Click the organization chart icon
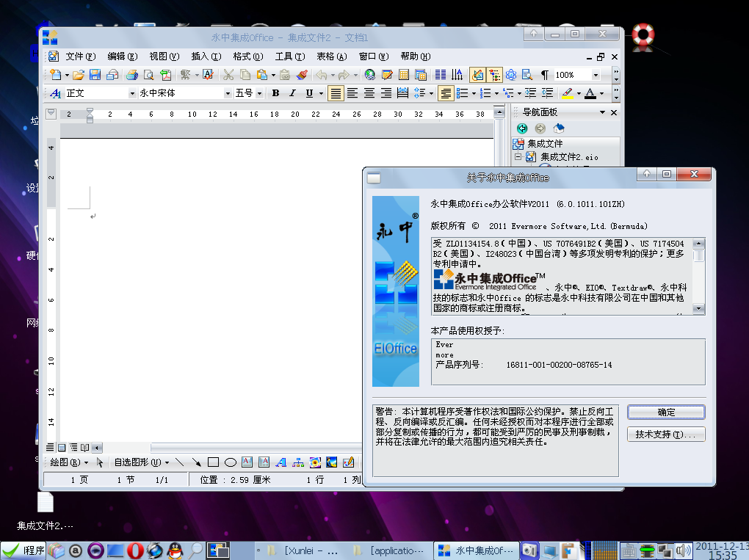Screen dimensions: 749x560 tap(298, 462)
